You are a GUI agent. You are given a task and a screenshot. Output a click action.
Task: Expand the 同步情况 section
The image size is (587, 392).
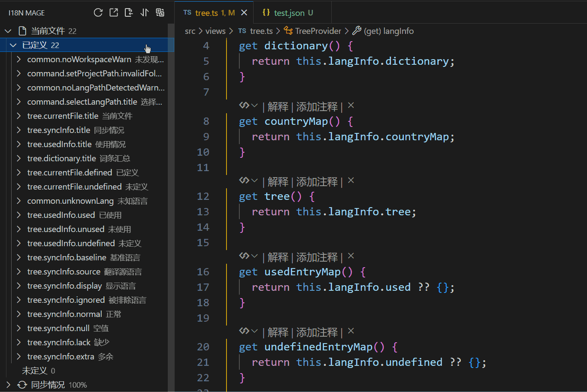pos(8,385)
